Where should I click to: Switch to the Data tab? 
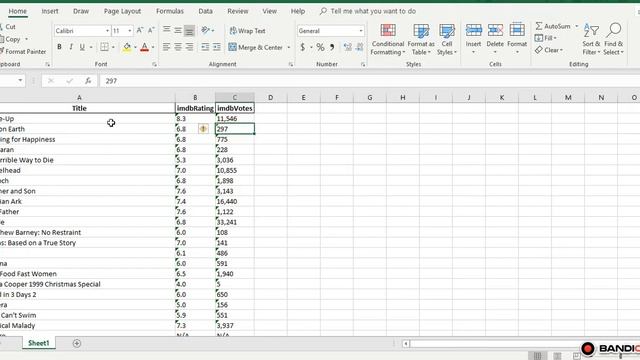[x=205, y=11]
